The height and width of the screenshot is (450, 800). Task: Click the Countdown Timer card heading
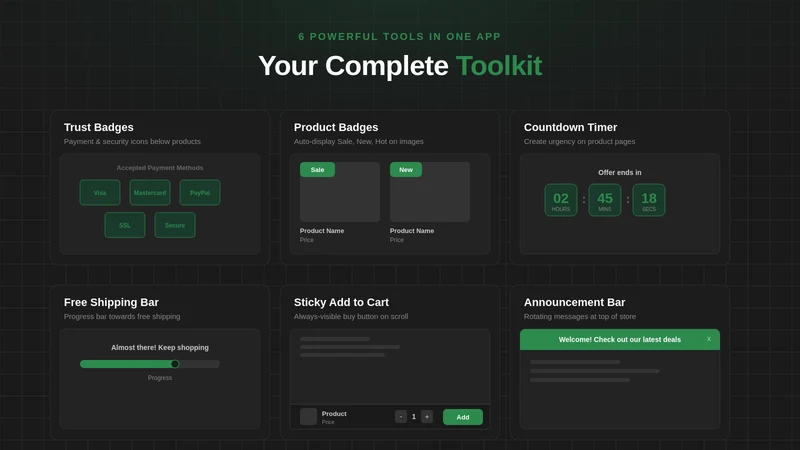coord(570,128)
